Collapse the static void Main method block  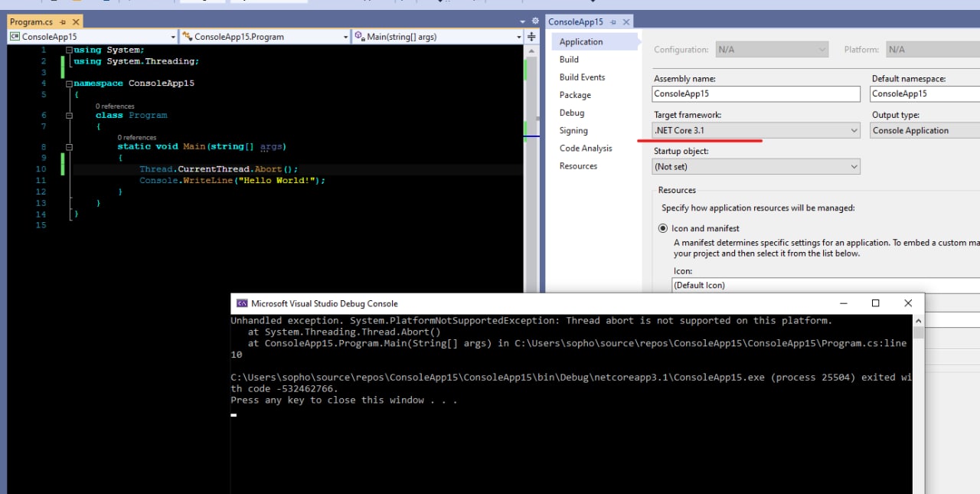coord(69,147)
